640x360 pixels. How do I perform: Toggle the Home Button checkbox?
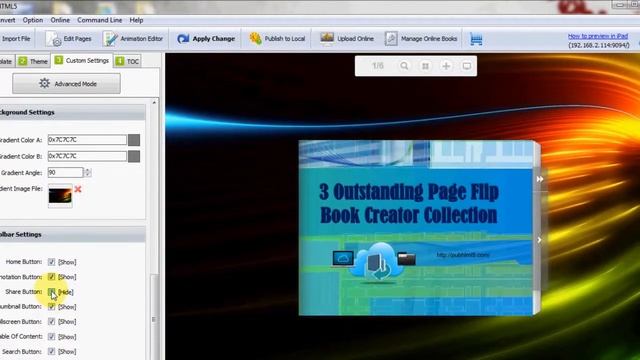[51, 262]
